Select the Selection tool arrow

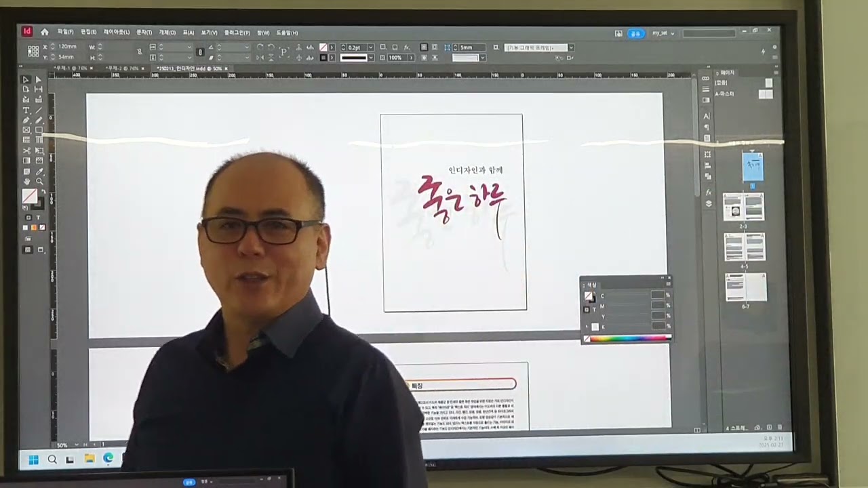[26, 80]
